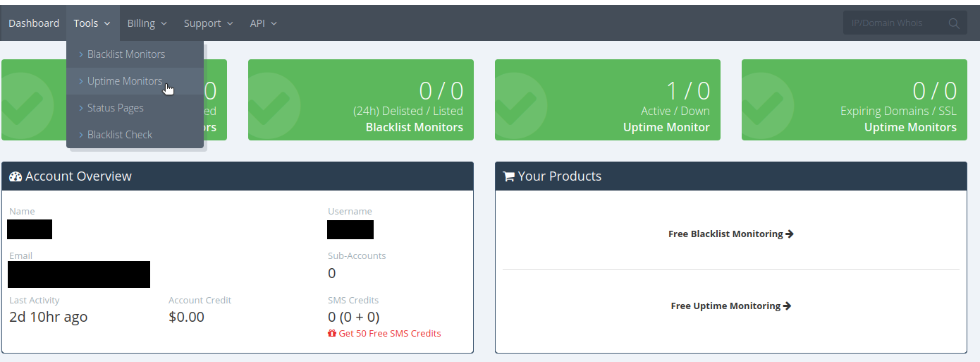The height and width of the screenshot is (362, 980).
Task: Open Free Uptime Monitoring product link
Action: 731,306
